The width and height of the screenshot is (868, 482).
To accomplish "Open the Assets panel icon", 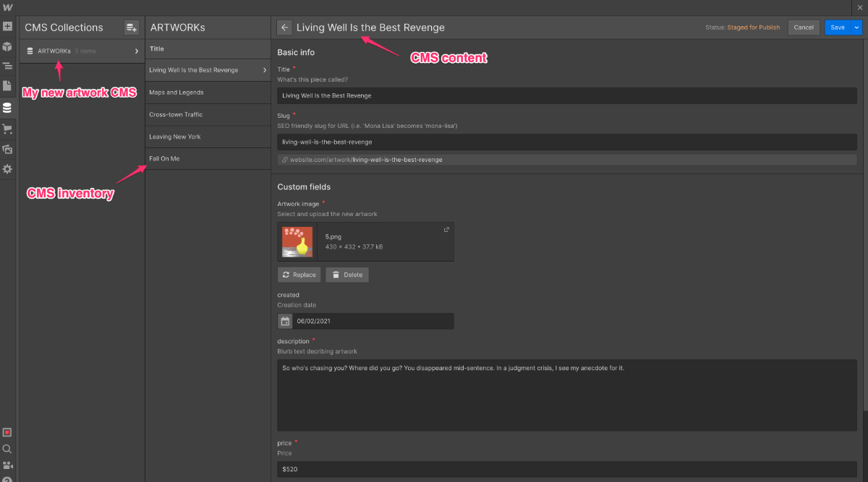I will pyautogui.click(x=7, y=149).
